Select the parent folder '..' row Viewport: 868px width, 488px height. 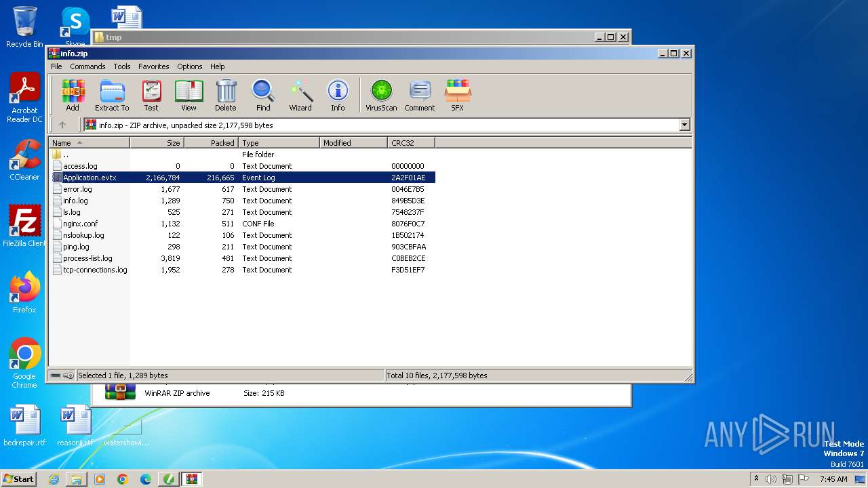(x=243, y=155)
